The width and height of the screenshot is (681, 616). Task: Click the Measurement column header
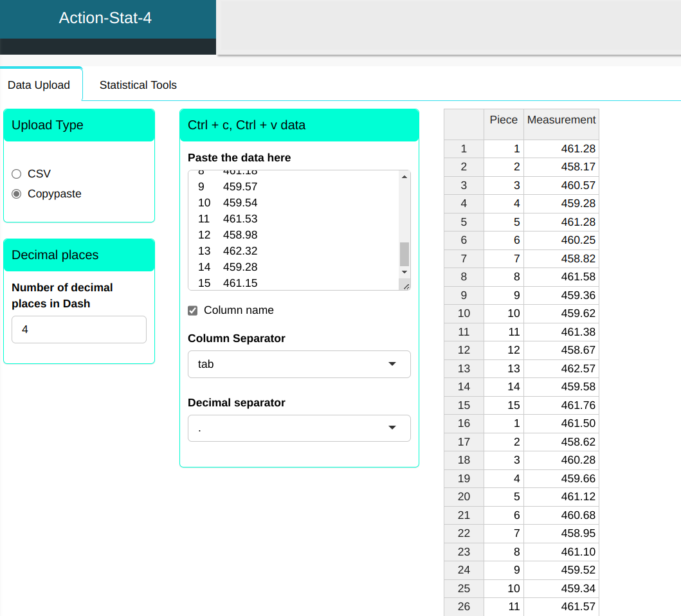coord(561,120)
